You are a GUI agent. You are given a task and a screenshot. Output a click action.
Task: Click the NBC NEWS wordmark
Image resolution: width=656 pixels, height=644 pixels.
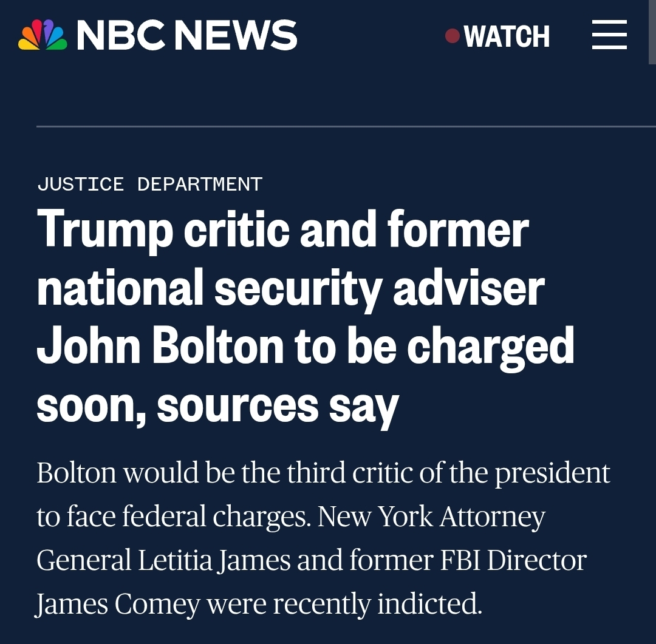tap(186, 35)
